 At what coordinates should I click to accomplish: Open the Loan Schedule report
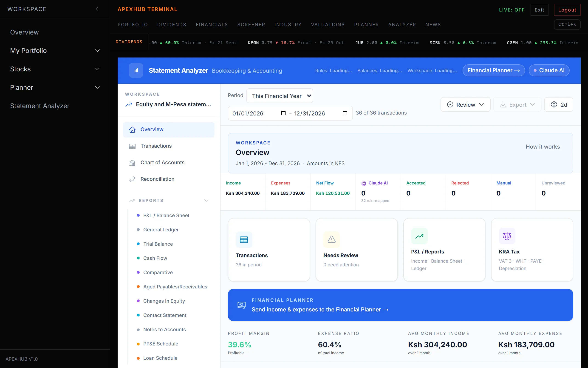pos(160,358)
